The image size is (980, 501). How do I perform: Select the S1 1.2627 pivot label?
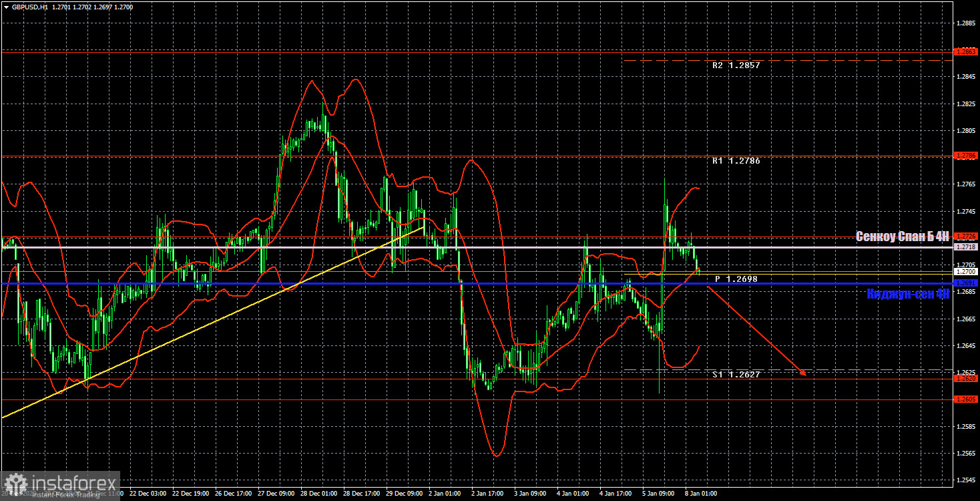coord(736,375)
